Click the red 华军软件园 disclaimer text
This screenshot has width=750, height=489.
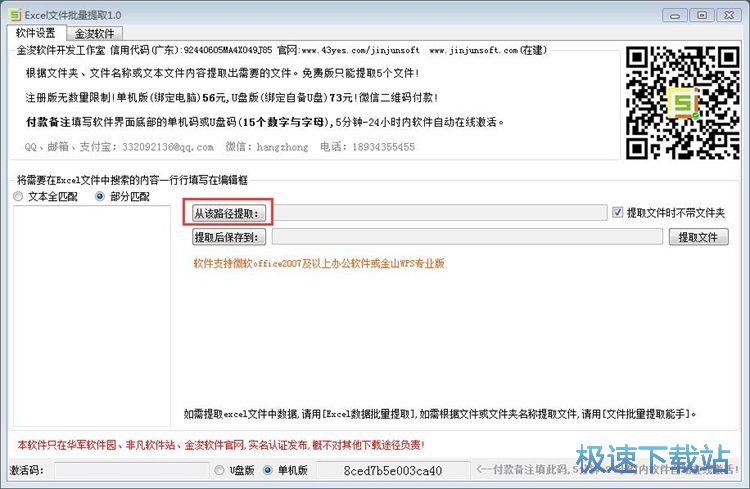221,445
